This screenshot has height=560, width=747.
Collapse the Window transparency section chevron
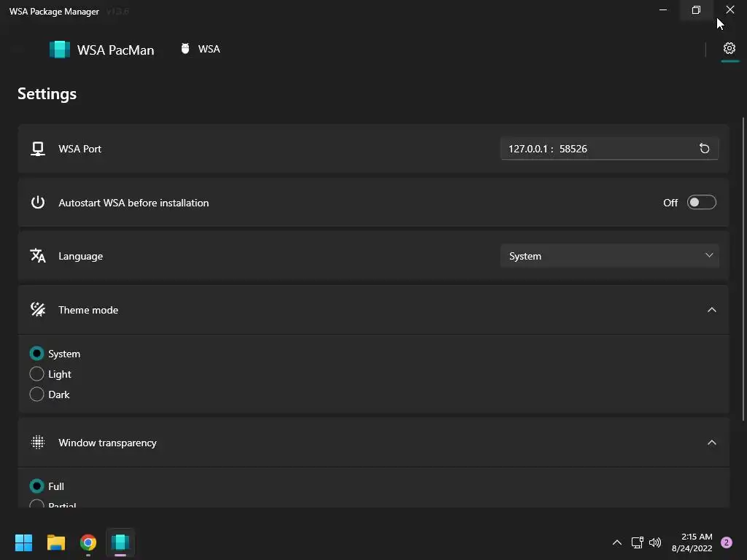pyautogui.click(x=712, y=443)
